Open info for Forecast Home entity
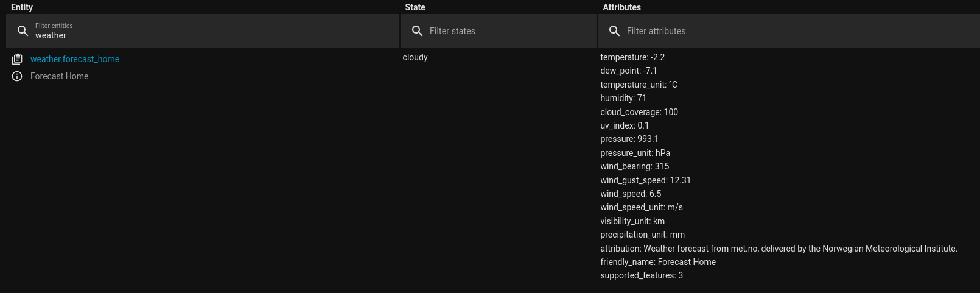 tap(17, 76)
